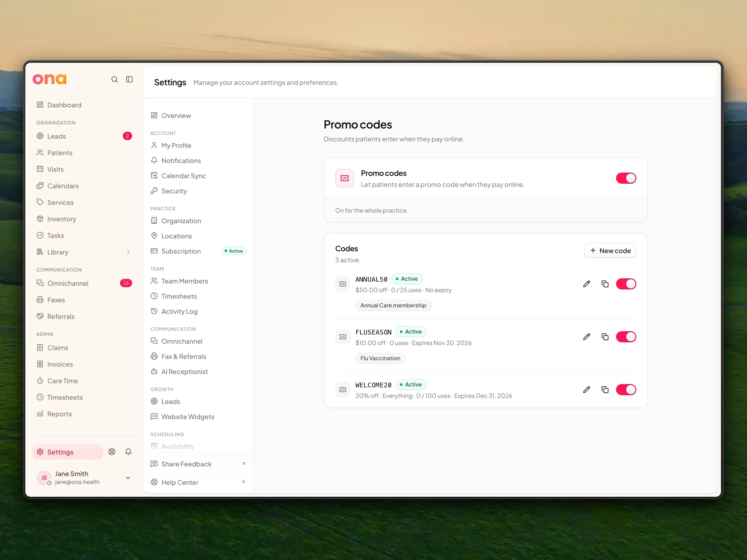
Task: Open Omnichannel under sidebar Communication with badge
Action: click(84, 283)
